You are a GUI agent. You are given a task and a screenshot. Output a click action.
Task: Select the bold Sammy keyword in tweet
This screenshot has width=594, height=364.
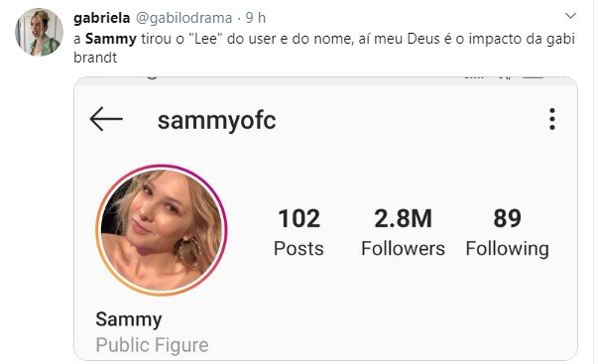click(111, 39)
